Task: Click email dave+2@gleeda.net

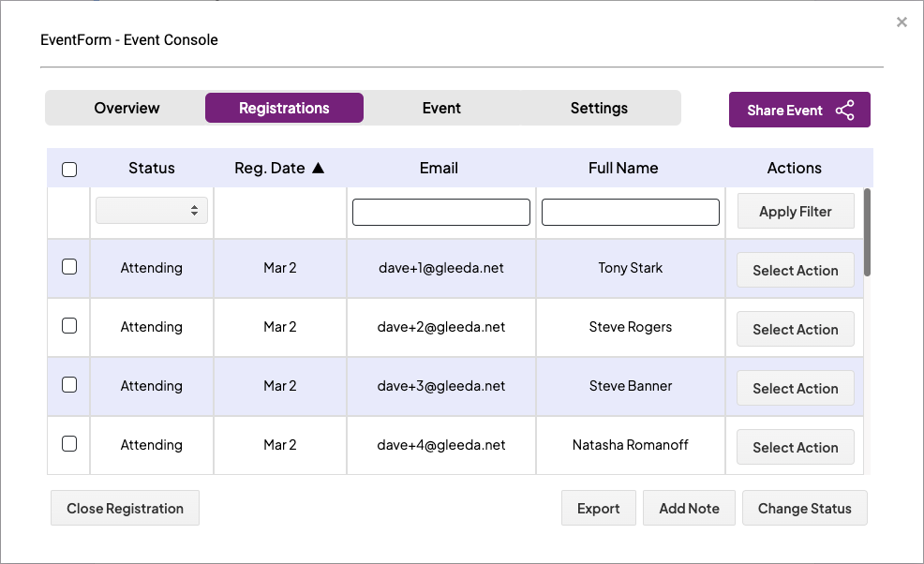Action: 440,326
